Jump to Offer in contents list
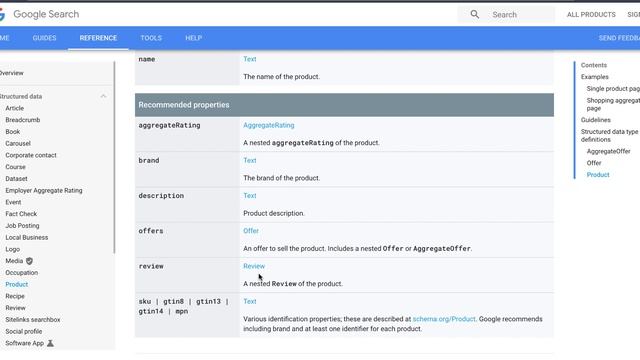 coord(594,163)
